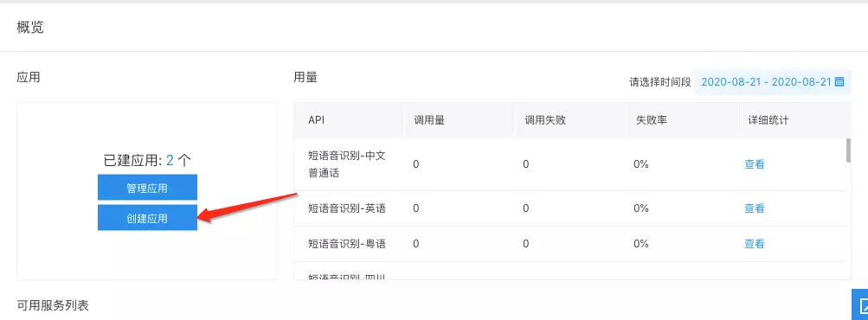Select the 概览 page title
868x320 pixels.
pyautogui.click(x=30, y=28)
